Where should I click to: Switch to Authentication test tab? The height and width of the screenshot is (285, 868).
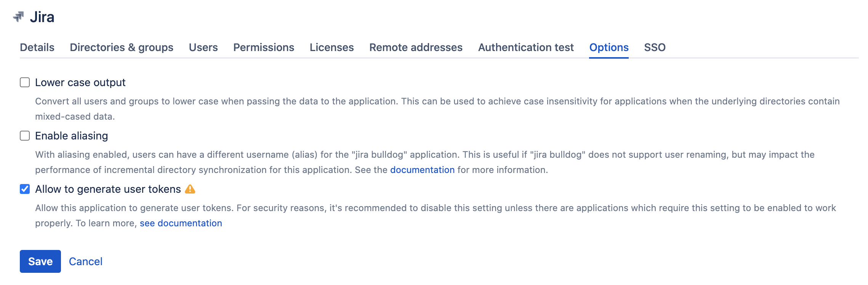coord(526,47)
